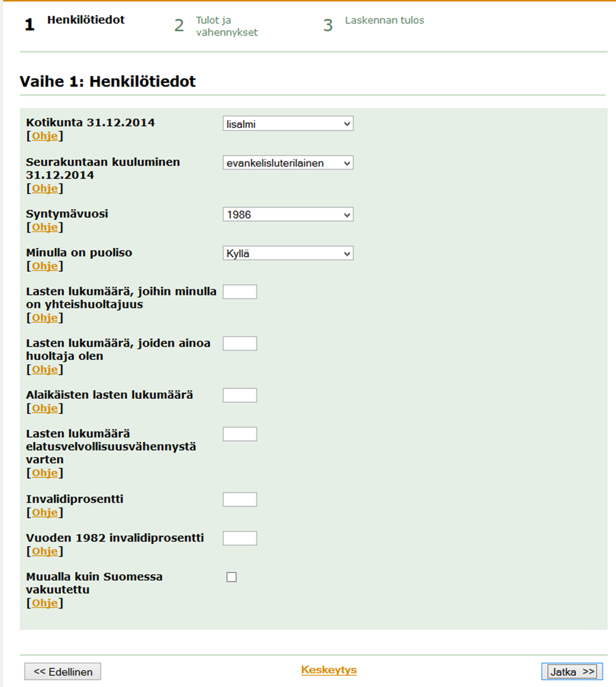Click the Invalidiprosentti input field
The image size is (616, 687).
pyautogui.click(x=240, y=500)
